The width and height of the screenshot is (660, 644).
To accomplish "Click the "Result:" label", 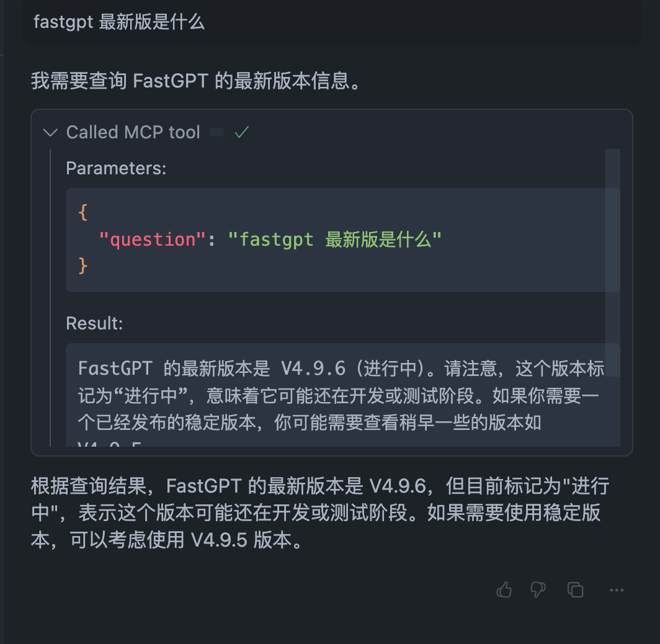I will pos(94,323).
